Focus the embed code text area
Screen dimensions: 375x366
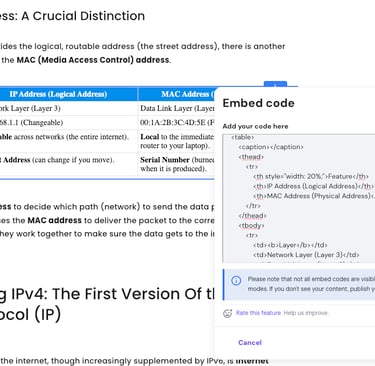(299, 198)
